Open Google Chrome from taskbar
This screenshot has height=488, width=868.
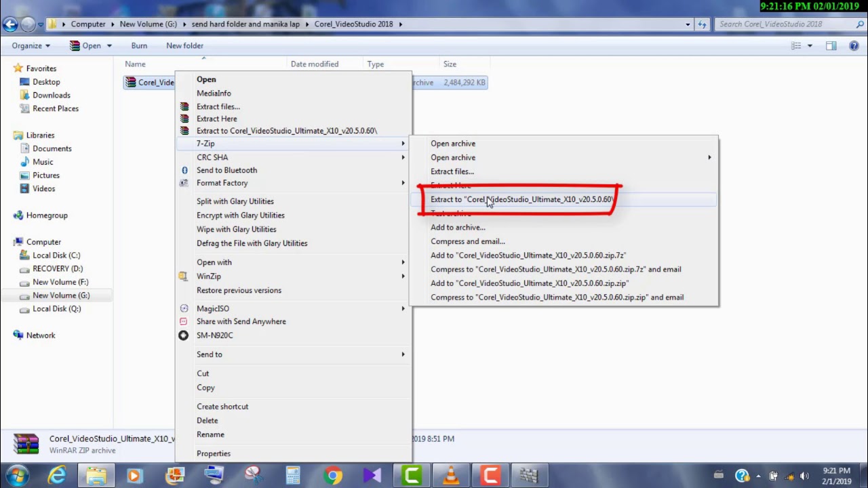point(332,476)
